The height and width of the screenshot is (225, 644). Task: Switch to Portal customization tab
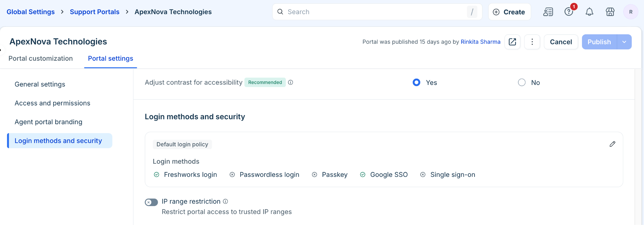(x=41, y=59)
